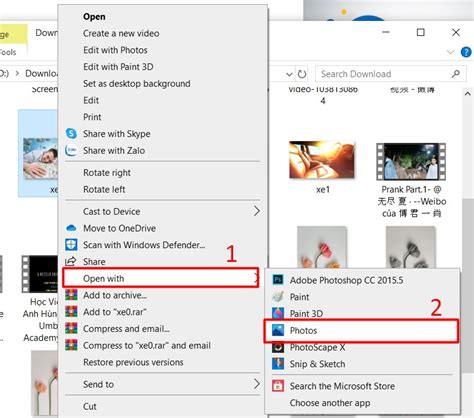Open the address bar history dropdown
474x418 pixels.
click(289, 74)
